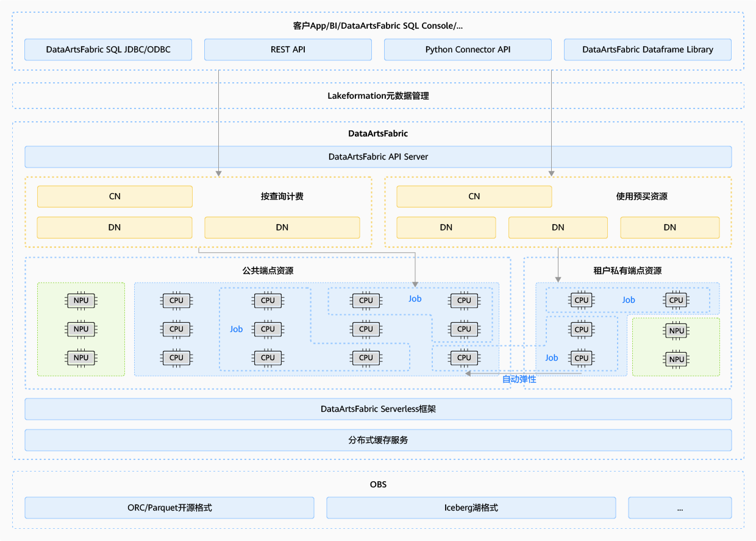Click the 按查询计费 label
Image resolution: width=756 pixels, height=541 pixels.
pos(282,197)
